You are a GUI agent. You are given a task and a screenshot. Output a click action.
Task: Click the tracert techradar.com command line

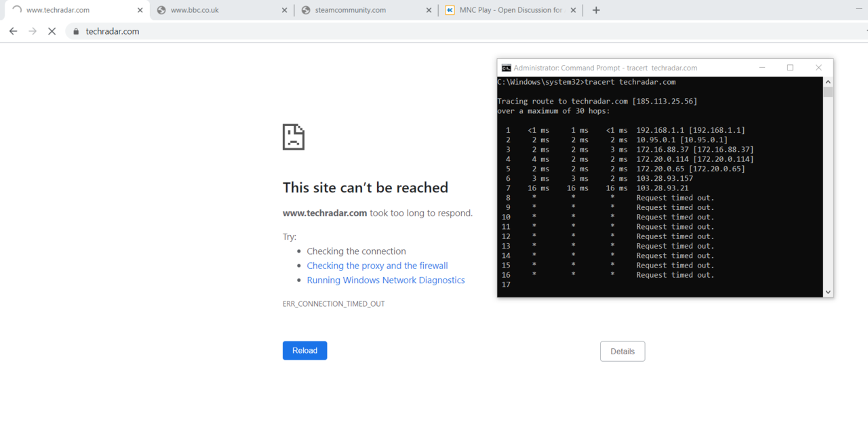(587, 82)
